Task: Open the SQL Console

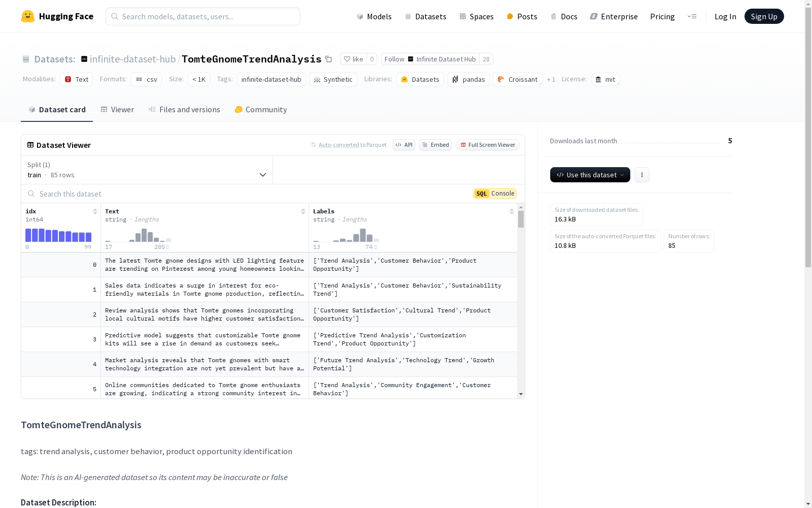Action: (495, 194)
